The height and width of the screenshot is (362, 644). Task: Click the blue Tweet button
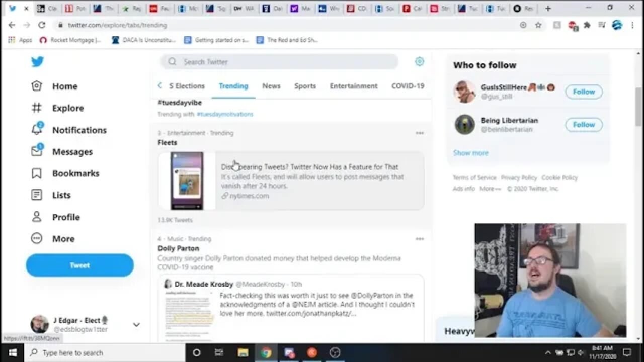pyautogui.click(x=79, y=265)
